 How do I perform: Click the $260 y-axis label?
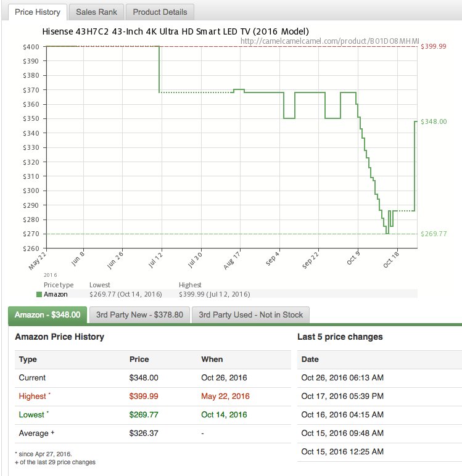click(31, 248)
